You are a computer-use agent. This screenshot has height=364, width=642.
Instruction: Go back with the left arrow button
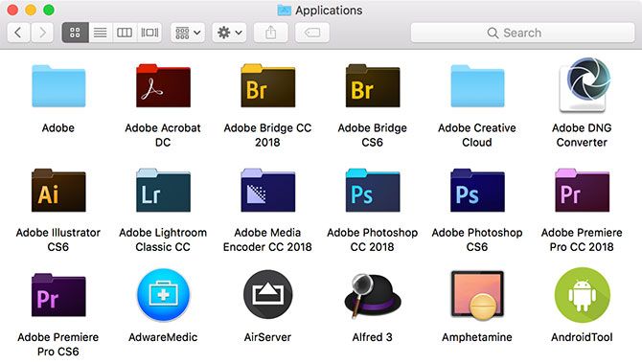click(x=18, y=33)
